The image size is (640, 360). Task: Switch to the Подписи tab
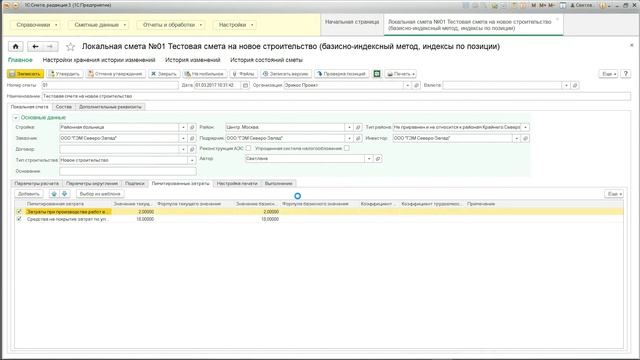135,184
